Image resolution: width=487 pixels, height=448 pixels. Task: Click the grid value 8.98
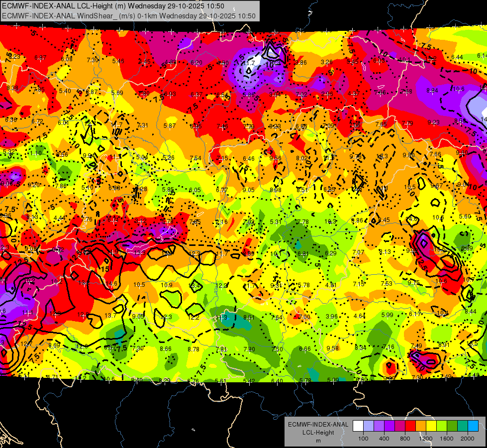pyautogui.click(x=276, y=190)
